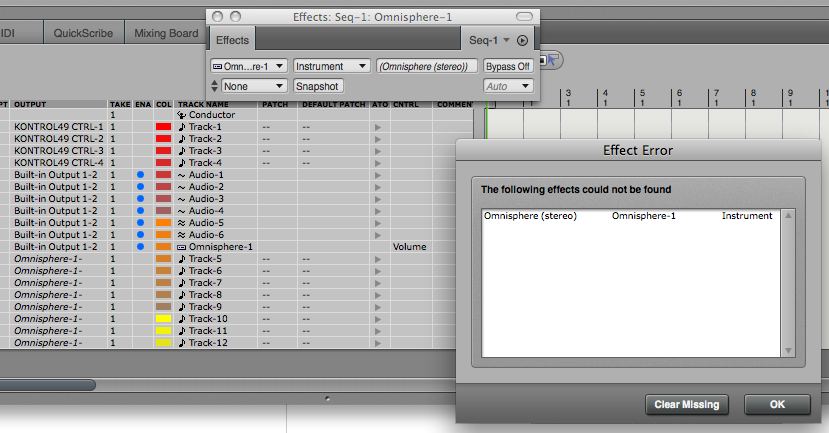
Task: Click the stereo waveform icon for Audio-6
Action: click(x=181, y=235)
